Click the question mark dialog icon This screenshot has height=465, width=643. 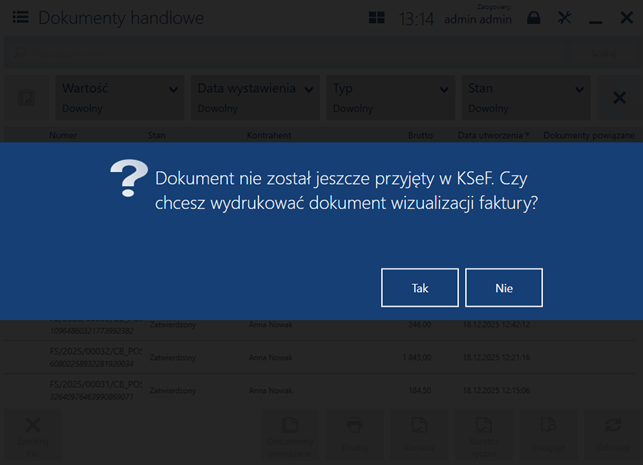[129, 178]
